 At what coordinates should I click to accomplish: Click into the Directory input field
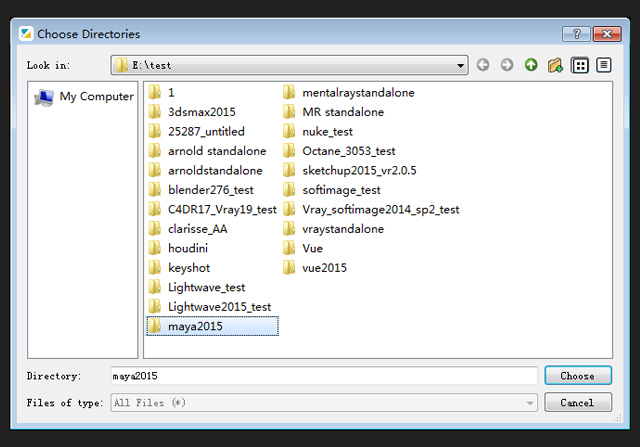324,376
